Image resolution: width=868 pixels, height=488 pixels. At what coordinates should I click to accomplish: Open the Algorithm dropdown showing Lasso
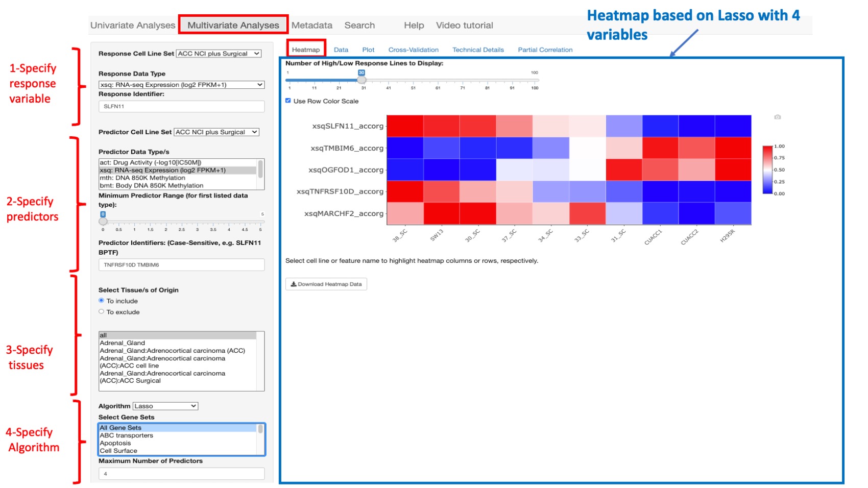tap(165, 406)
